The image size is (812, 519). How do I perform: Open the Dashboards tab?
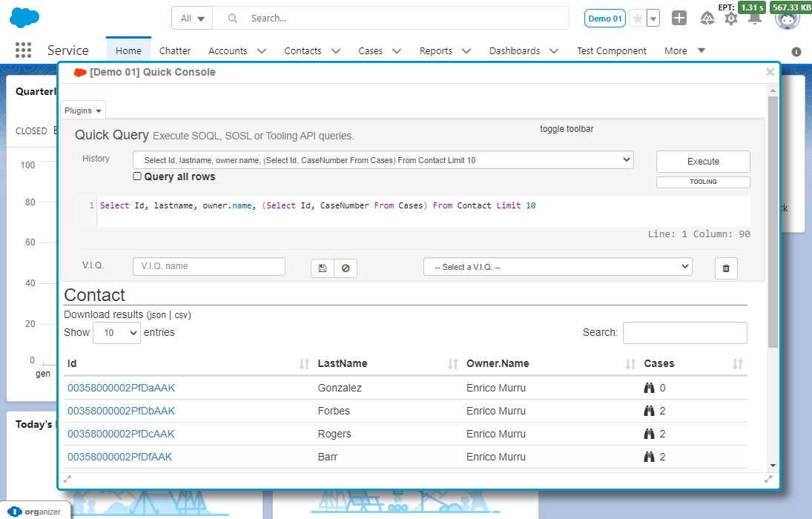tap(515, 50)
